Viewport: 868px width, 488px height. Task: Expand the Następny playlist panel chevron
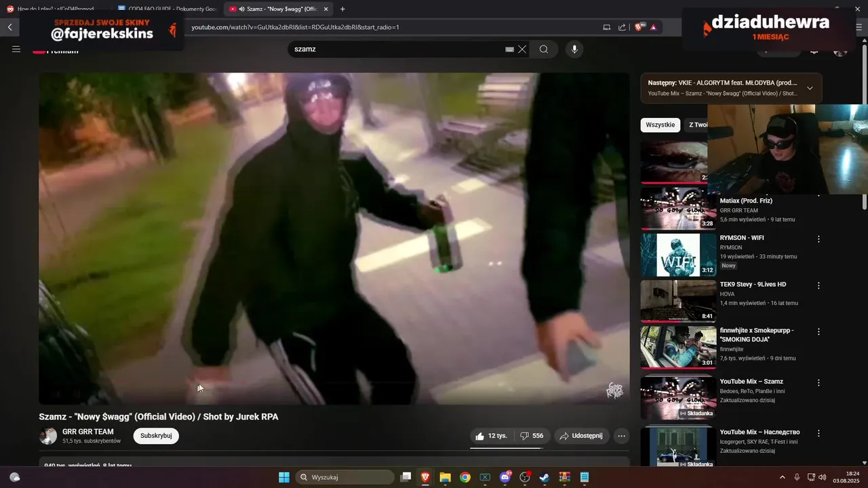click(810, 88)
